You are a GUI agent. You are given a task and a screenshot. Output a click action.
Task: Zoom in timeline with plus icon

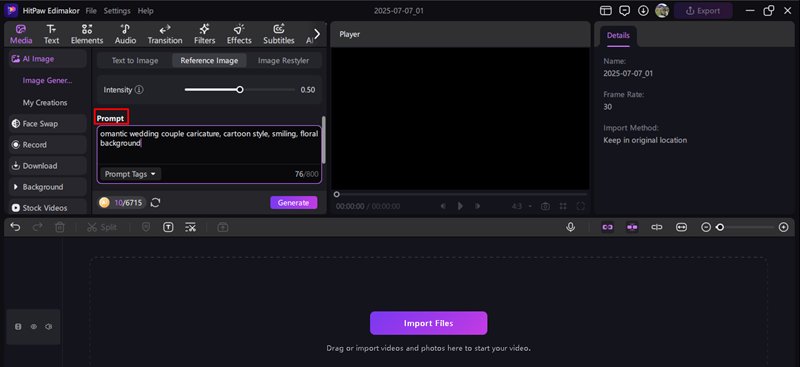784,227
